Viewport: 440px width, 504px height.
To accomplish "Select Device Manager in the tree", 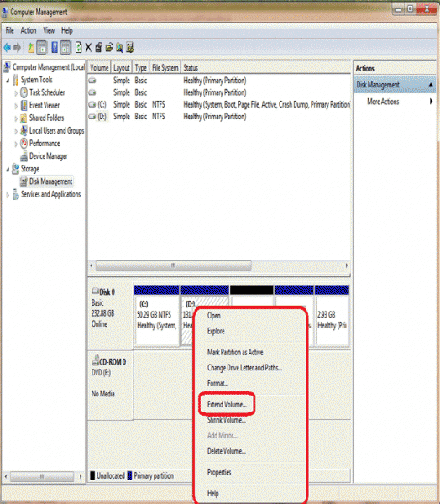I will tap(48, 156).
